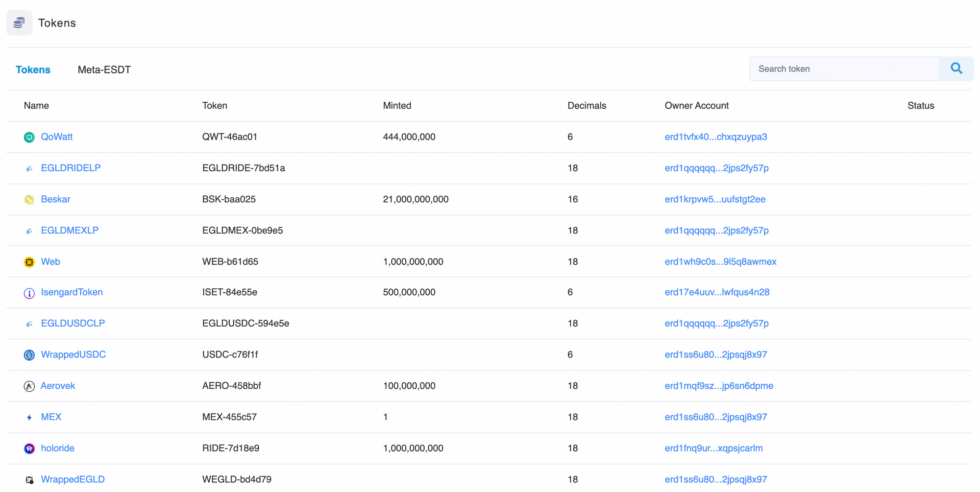Click the Name column header
The width and height of the screenshot is (980, 492).
click(x=36, y=105)
